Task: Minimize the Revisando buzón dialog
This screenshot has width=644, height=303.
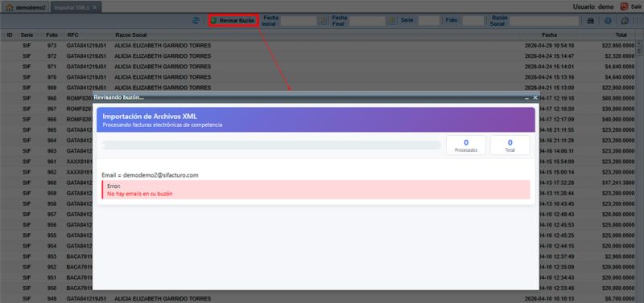Action: point(526,97)
